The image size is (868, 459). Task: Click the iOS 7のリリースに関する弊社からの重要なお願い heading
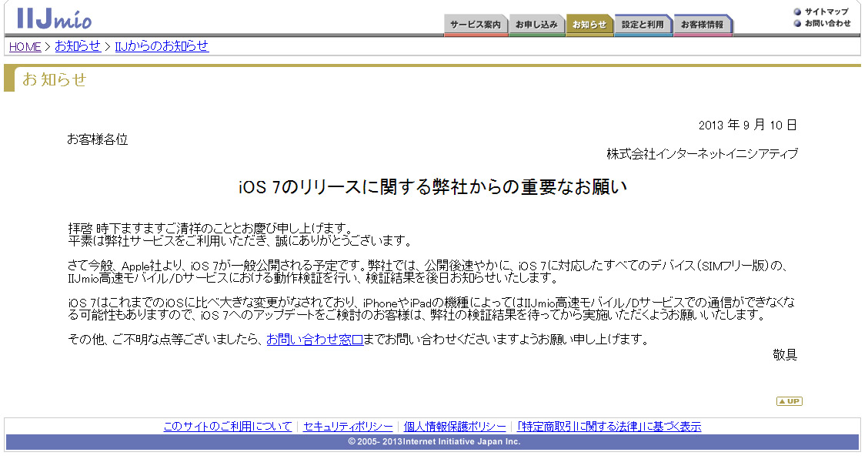433,187
